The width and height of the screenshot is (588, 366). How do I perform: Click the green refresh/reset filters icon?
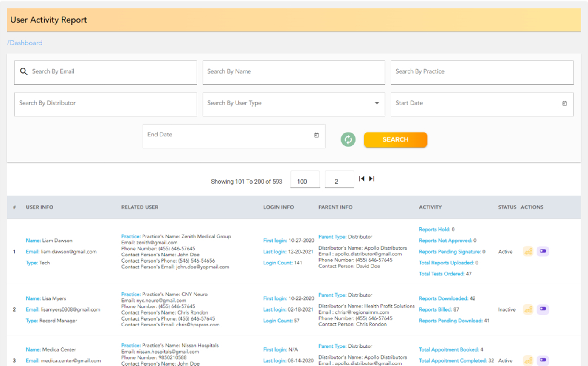348,139
